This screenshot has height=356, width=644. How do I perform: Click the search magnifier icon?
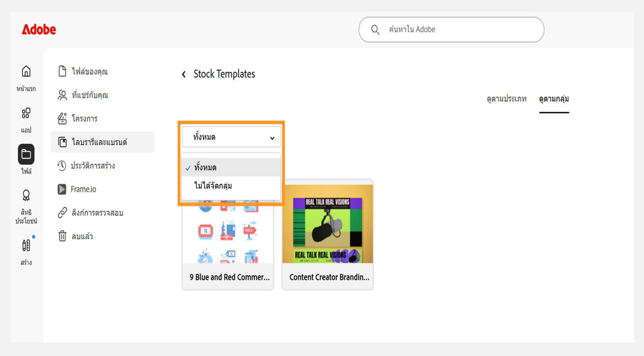(x=375, y=30)
